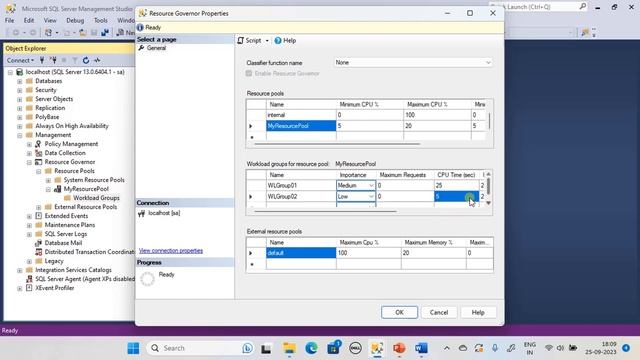Open the Windows Start menu
640x360 pixels.
[x=133, y=348]
